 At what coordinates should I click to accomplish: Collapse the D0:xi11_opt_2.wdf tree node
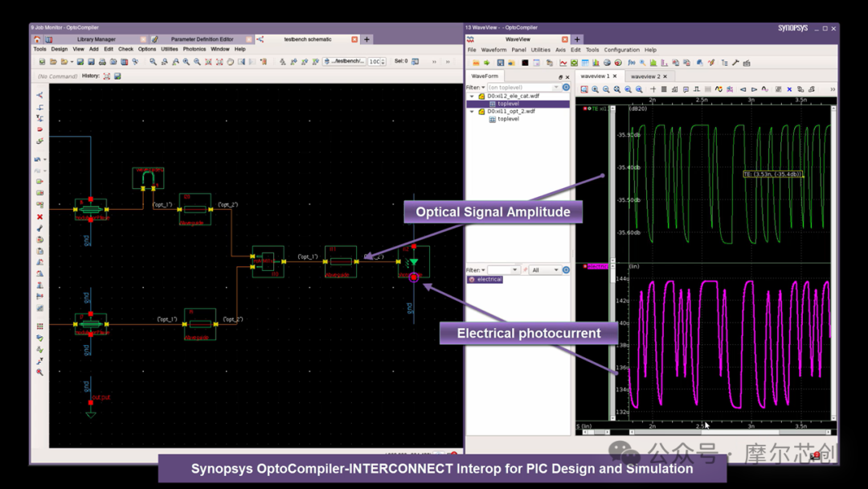[473, 111]
